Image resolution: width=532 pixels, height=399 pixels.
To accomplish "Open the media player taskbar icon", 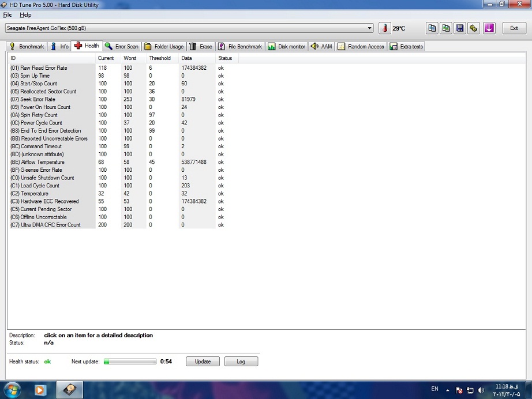I will tap(40, 390).
